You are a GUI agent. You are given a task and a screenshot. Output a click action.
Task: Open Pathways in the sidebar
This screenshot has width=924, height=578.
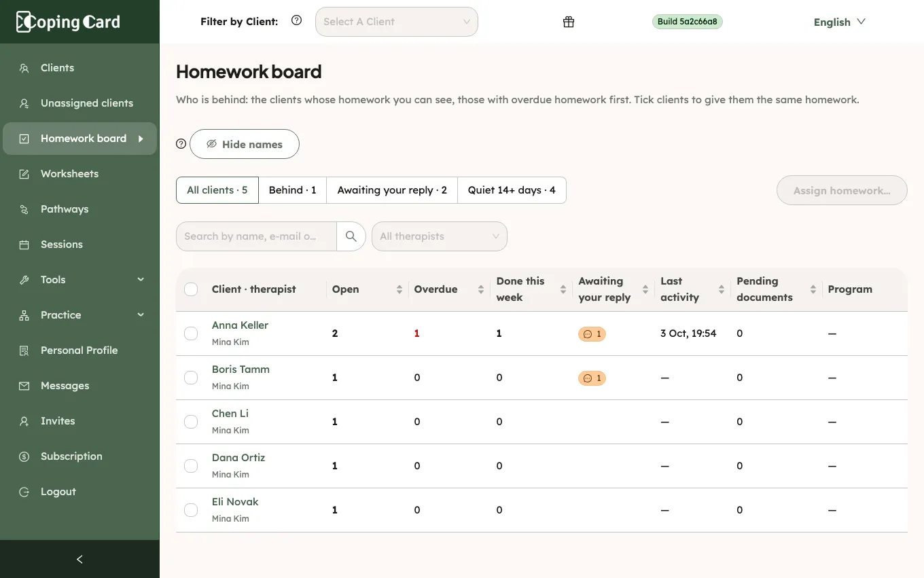coord(79,209)
